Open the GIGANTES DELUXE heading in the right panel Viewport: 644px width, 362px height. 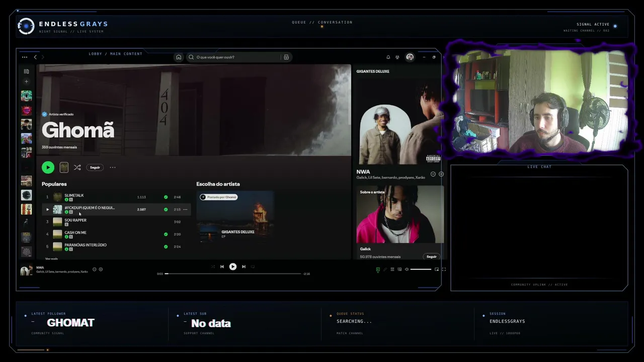click(373, 71)
